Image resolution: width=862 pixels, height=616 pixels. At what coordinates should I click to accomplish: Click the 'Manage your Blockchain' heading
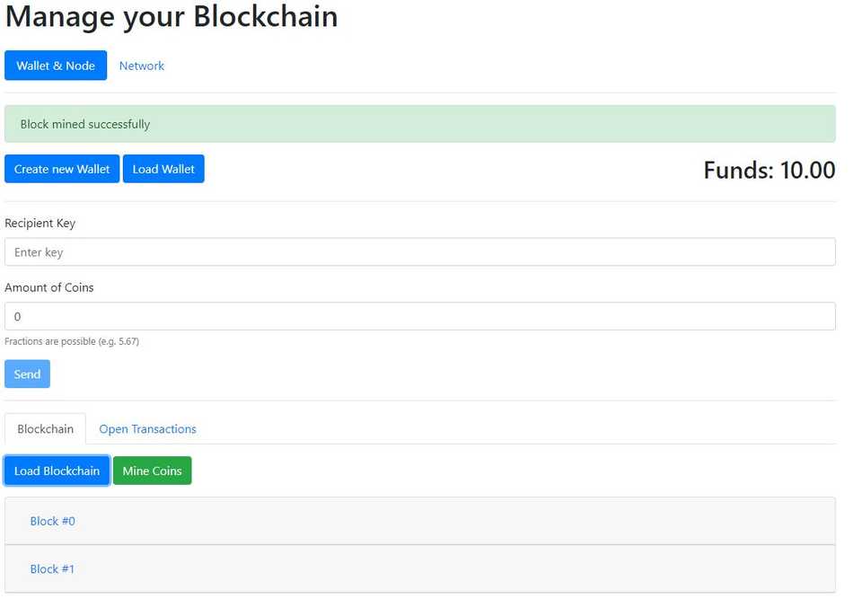tap(172, 16)
